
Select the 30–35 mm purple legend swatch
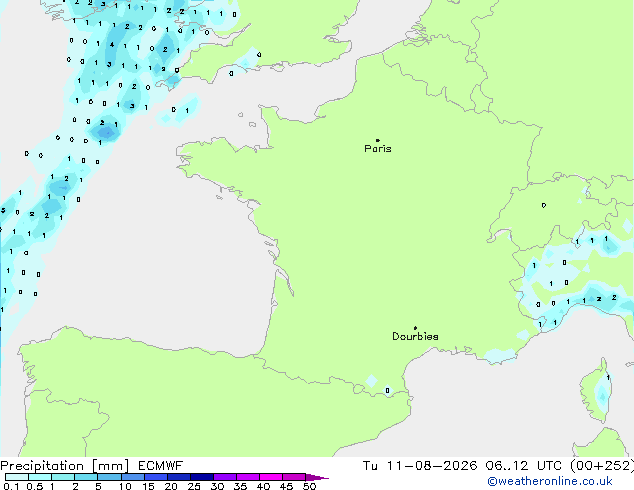224,477
